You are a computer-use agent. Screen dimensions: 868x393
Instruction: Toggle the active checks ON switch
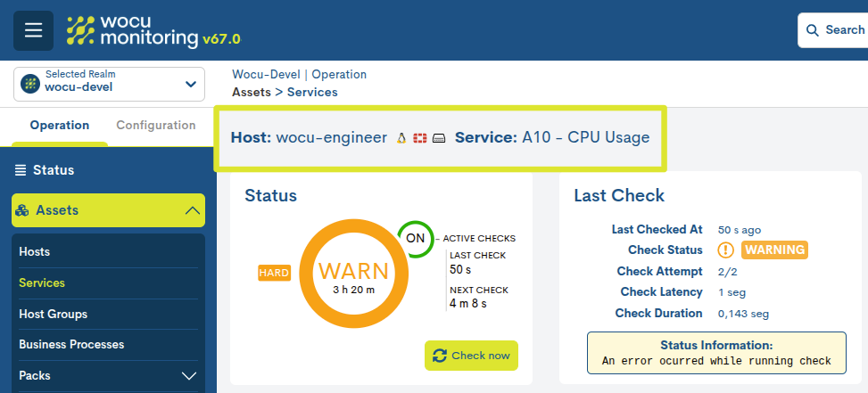point(415,239)
